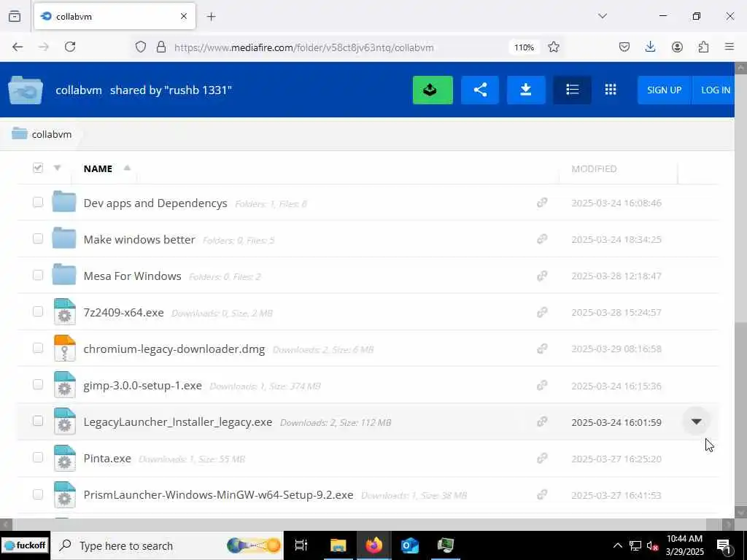Image resolution: width=747 pixels, height=560 pixels.
Task: Check the LegacyLauncher_Installer_legacy.exe checkbox
Action: pyautogui.click(x=38, y=421)
